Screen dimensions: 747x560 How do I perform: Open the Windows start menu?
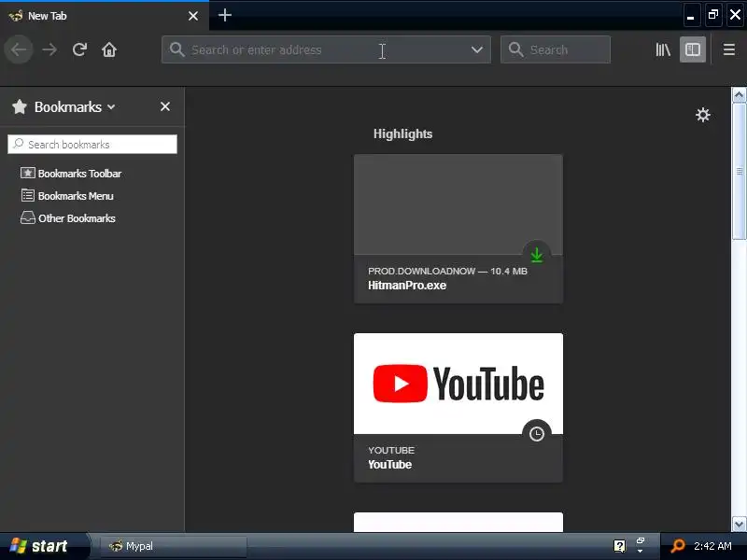pyautogui.click(x=44, y=546)
